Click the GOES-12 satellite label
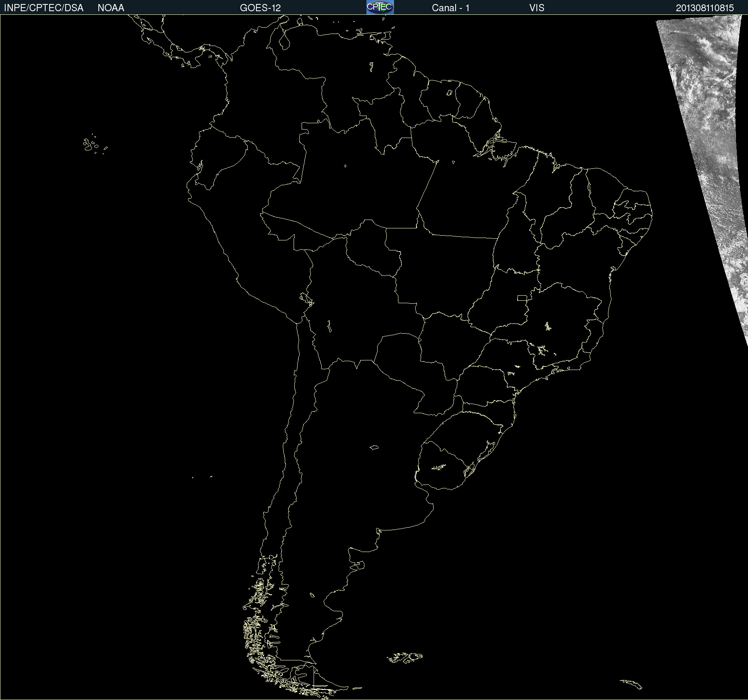 [x=260, y=8]
